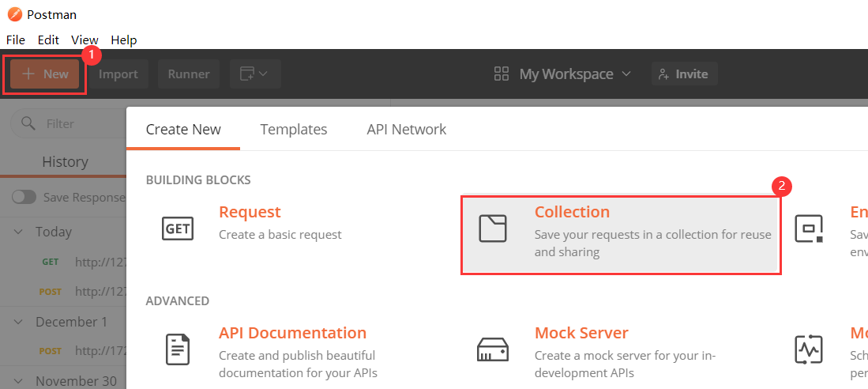Open the new window dropdown icon
The height and width of the screenshot is (389, 868).
click(255, 74)
